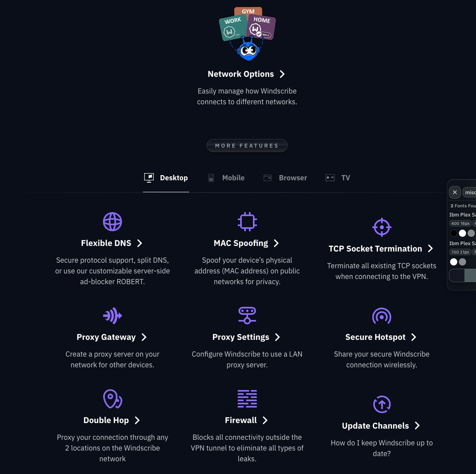The image size is (476, 474).
Task: Open the Firewall feature link
Action: point(241,420)
